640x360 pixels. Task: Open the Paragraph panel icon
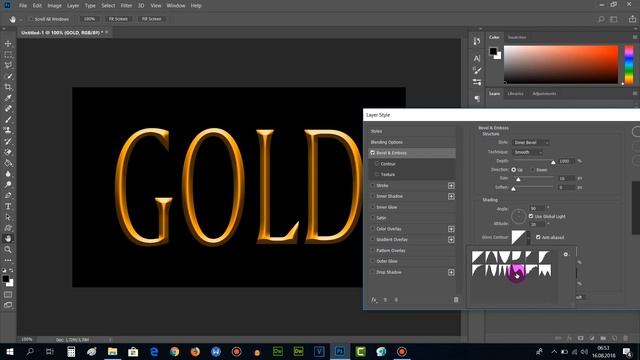tap(477, 99)
